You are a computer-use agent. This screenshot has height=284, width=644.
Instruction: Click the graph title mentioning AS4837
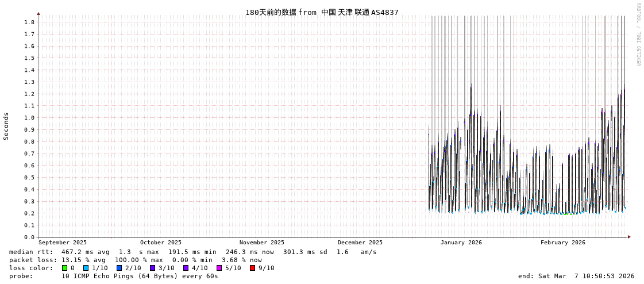(322, 12)
